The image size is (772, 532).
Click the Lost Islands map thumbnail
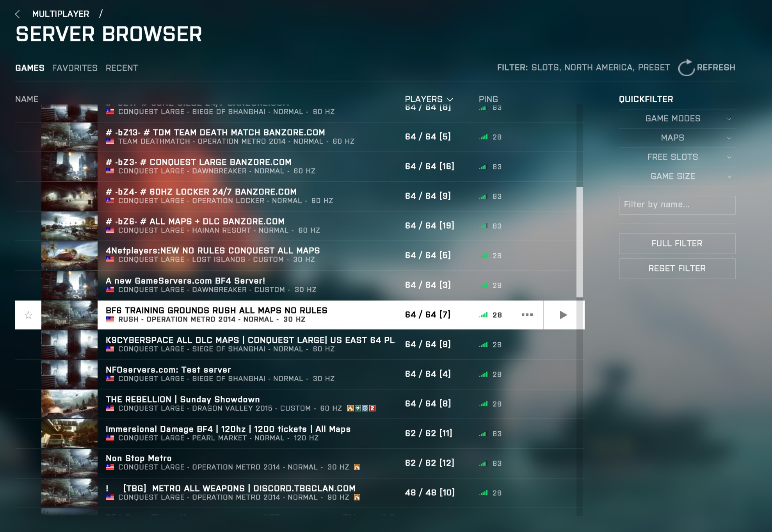point(69,256)
